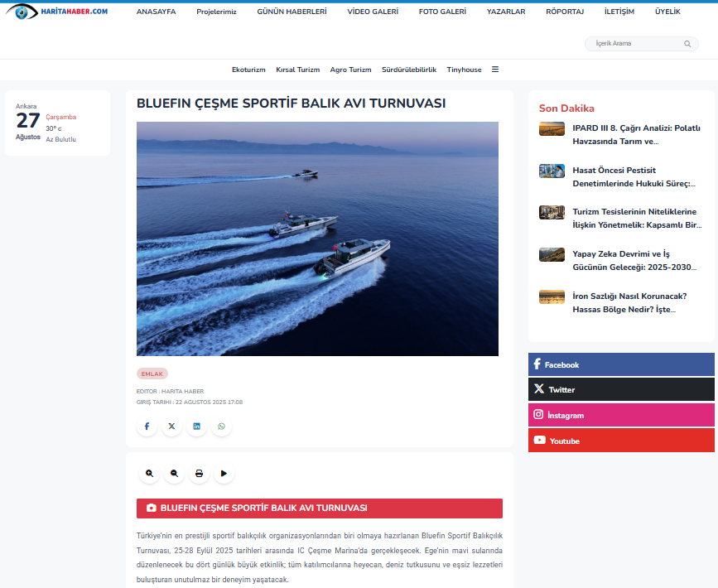This screenshot has width=718, height=588.
Task: Open the Ekoturizm category link
Action: pos(248,70)
